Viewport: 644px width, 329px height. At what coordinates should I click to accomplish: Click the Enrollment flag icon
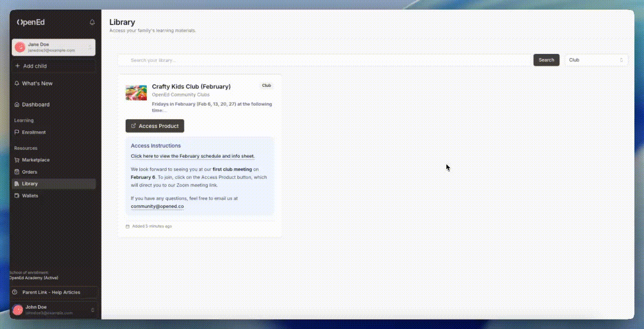(x=17, y=133)
